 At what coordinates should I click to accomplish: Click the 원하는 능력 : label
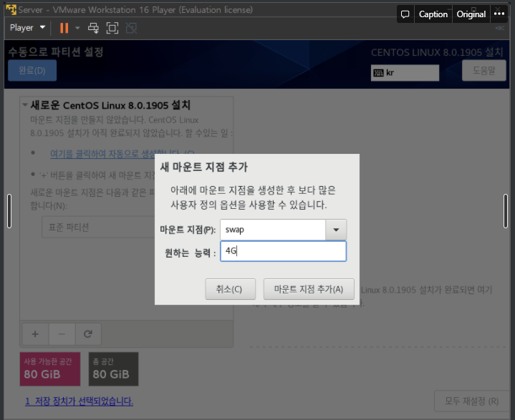pyautogui.click(x=190, y=253)
